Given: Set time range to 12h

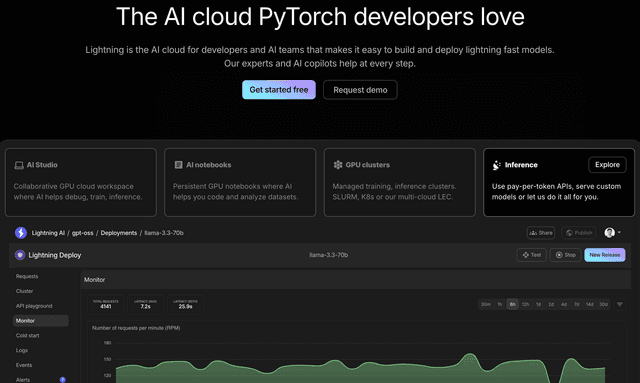Looking at the screenshot, I should (525, 304).
